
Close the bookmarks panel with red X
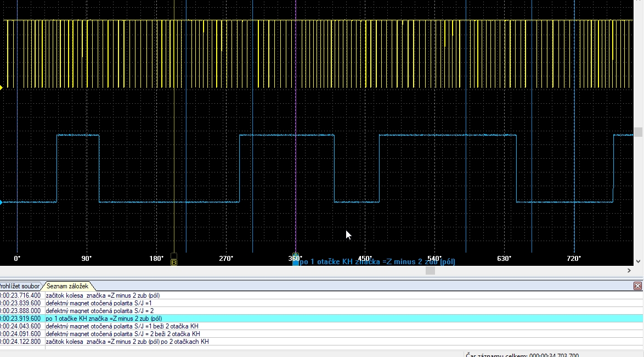point(637,286)
